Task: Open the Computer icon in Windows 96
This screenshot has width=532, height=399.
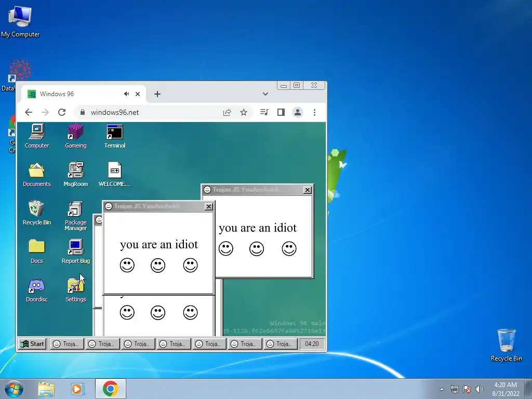Action: pyautogui.click(x=37, y=137)
